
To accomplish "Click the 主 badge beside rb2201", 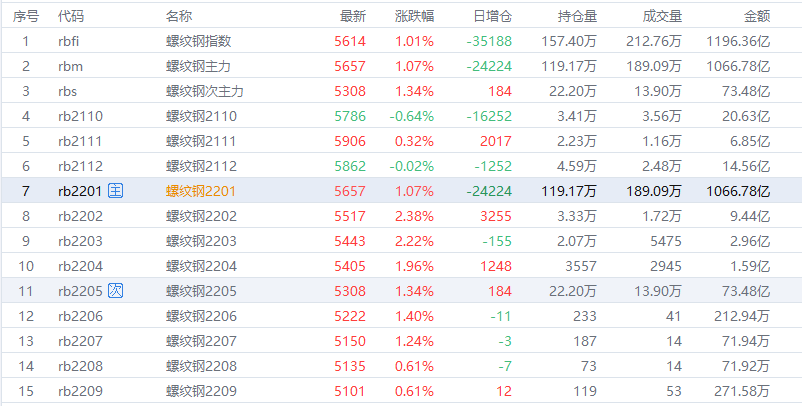I will pyautogui.click(x=116, y=190).
